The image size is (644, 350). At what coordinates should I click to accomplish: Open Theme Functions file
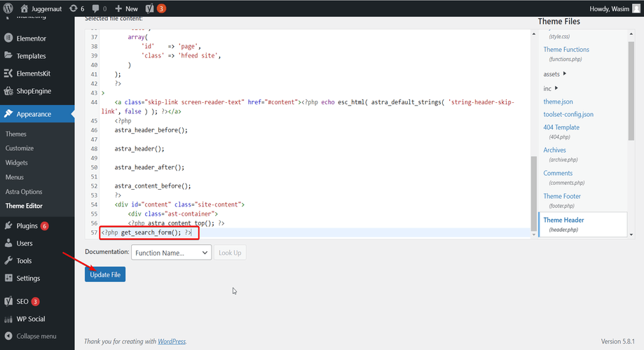coord(566,49)
